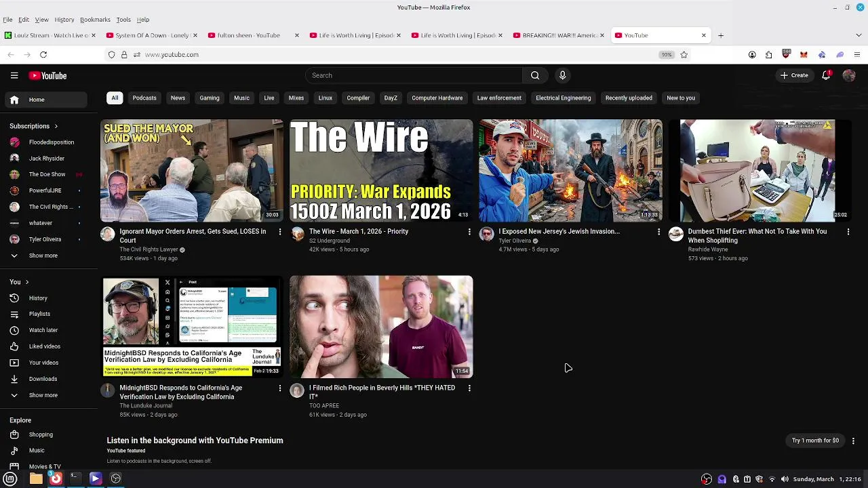Open the Tools menu

click(x=123, y=20)
